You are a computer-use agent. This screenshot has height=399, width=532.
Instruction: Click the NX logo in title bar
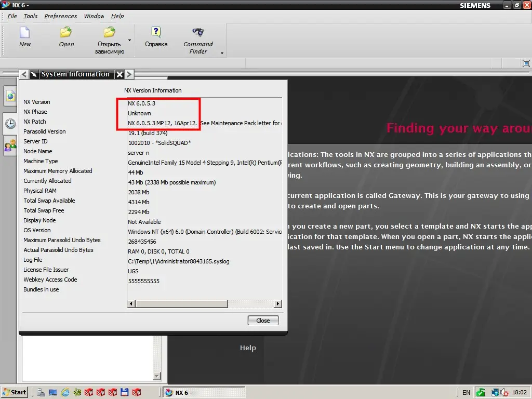pyautogui.click(x=5, y=5)
